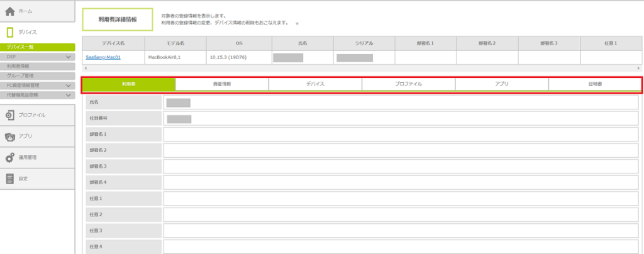Select デバイス一覧 in the sidebar
644x254 pixels.
coord(38,47)
